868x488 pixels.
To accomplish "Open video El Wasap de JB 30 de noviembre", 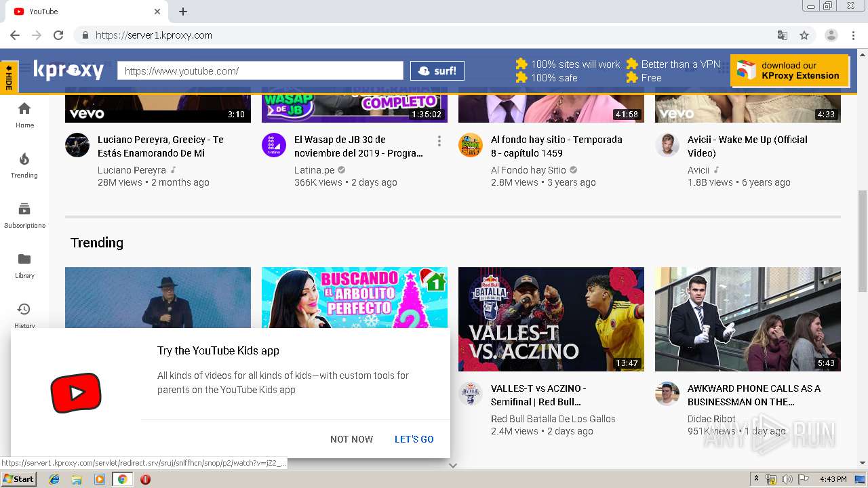I will coord(359,146).
